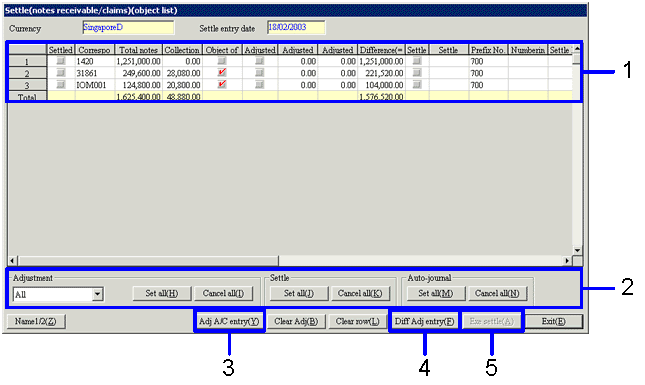Click Difference cell 104,000.00
645x385 pixels.
click(x=381, y=85)
